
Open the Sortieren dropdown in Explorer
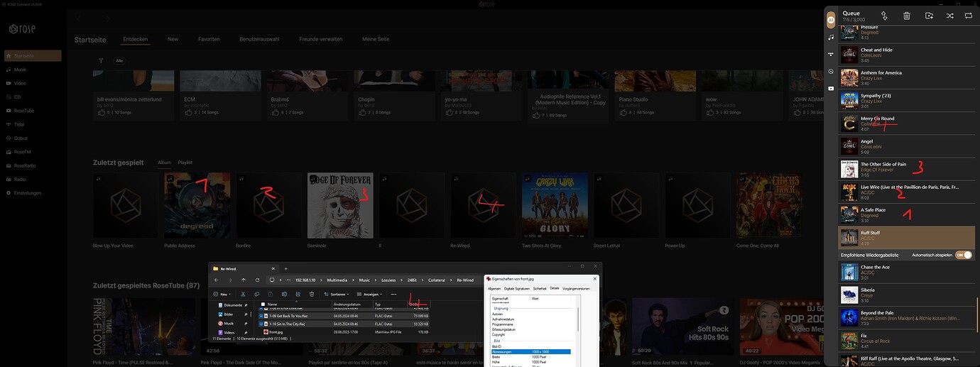pyautogui.click(x=337, y=294)
